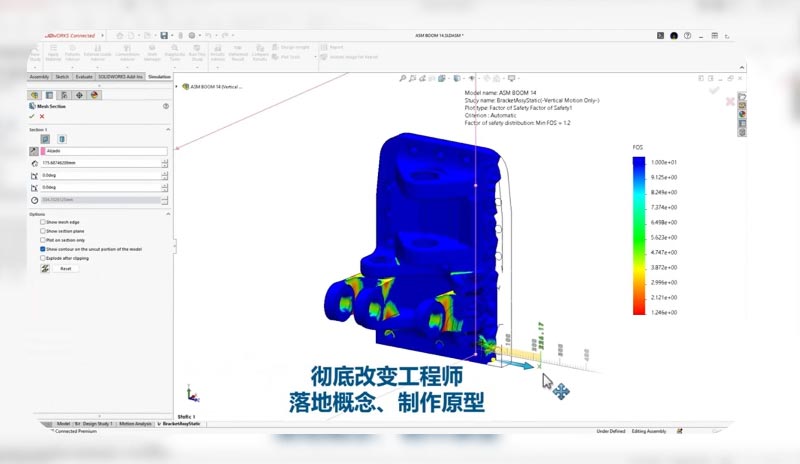The image size is (800, 464).
Task: Uncheck Show contour on the uncut portion
Action: click(43, 249)
